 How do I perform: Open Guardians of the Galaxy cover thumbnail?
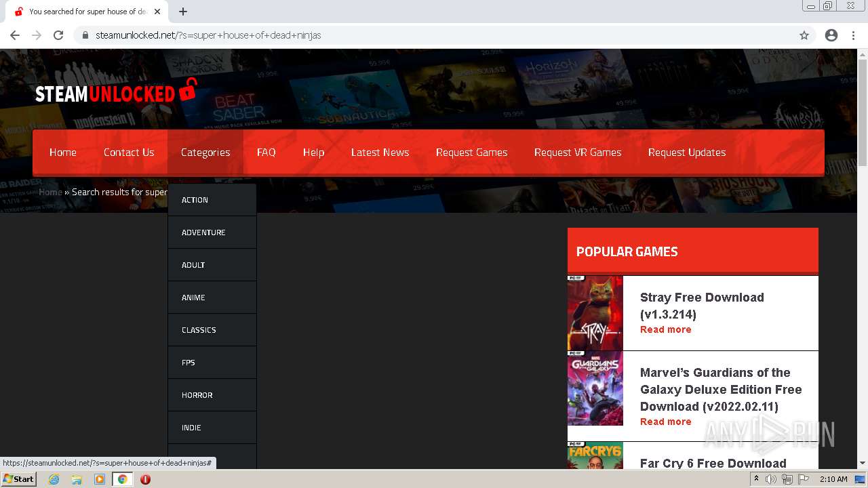pyautogui.click(x=595, y=388)
